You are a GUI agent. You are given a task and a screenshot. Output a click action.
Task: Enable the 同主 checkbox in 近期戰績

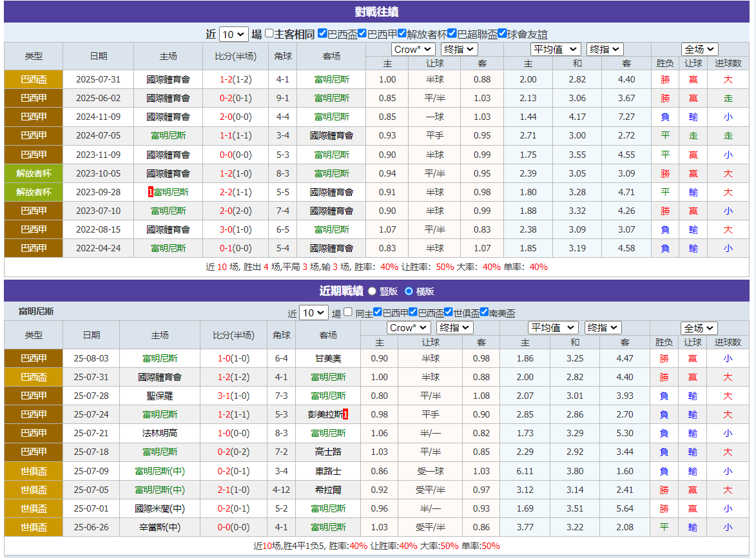tap(347, 313)
